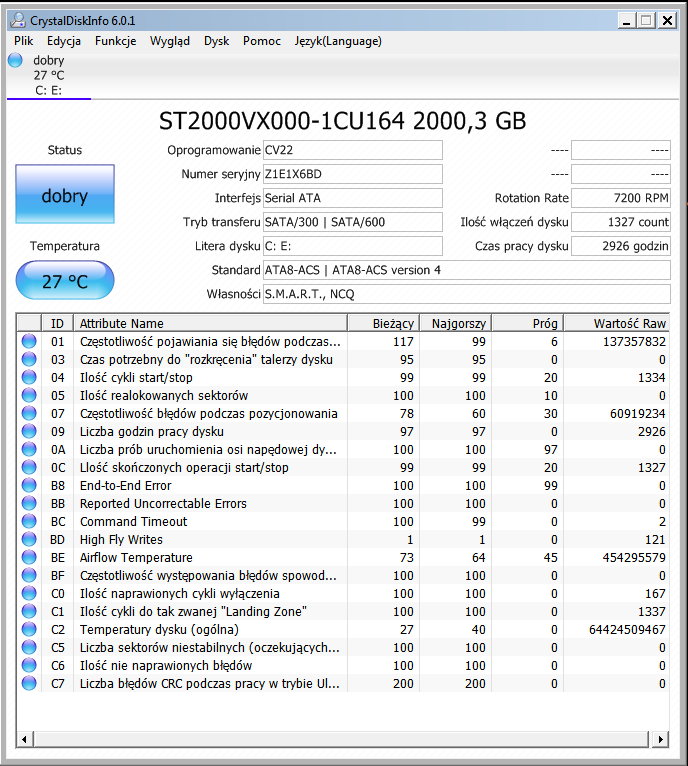Screen dimensions: 688x766
Task: Click the Standard field ATA8-ACS
Action: (x=467, y=270)
